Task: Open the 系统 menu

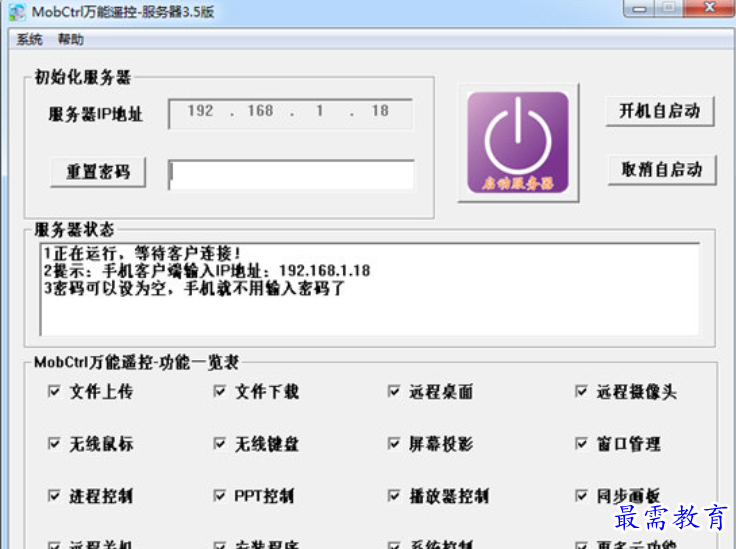Action: pos(29,39)
